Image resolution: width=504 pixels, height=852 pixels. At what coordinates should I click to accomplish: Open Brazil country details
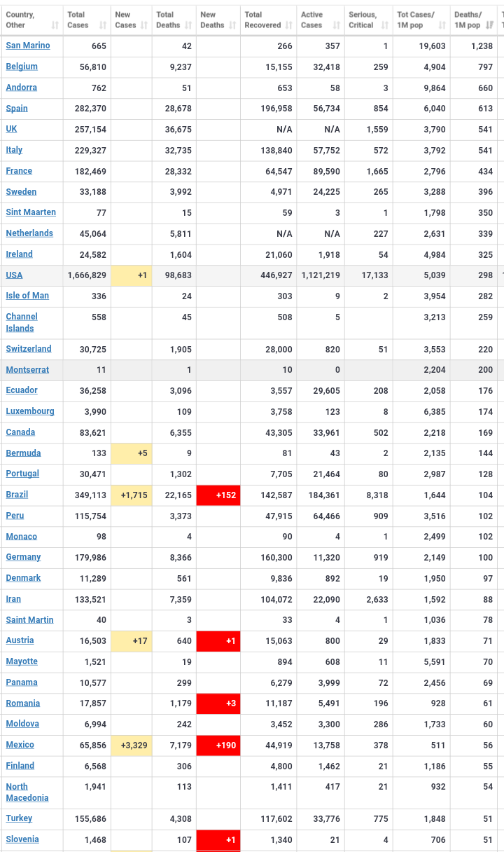(17, 495)
